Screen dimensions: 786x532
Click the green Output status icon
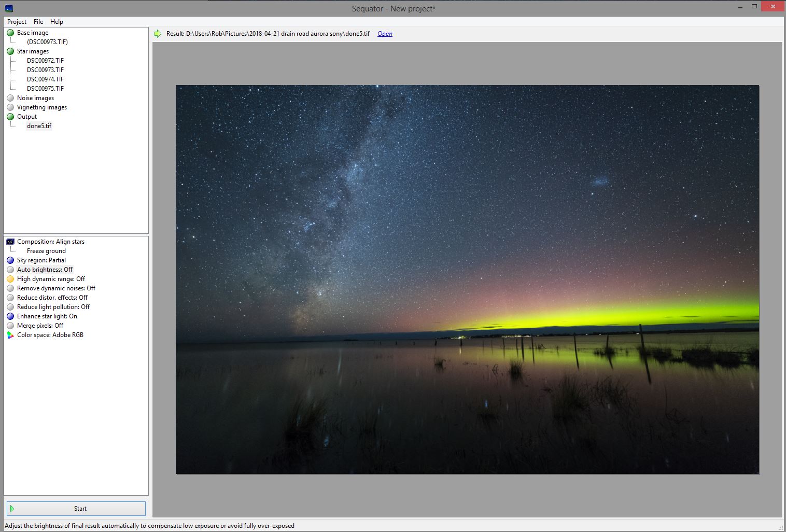[x=10, y=117]
